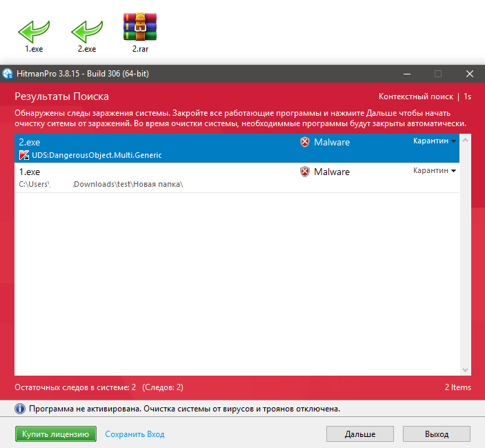The image size is (485, 448).
Task: Minimize the HitmanPro window
Action: pyautogui.click(x=407, y=74)
